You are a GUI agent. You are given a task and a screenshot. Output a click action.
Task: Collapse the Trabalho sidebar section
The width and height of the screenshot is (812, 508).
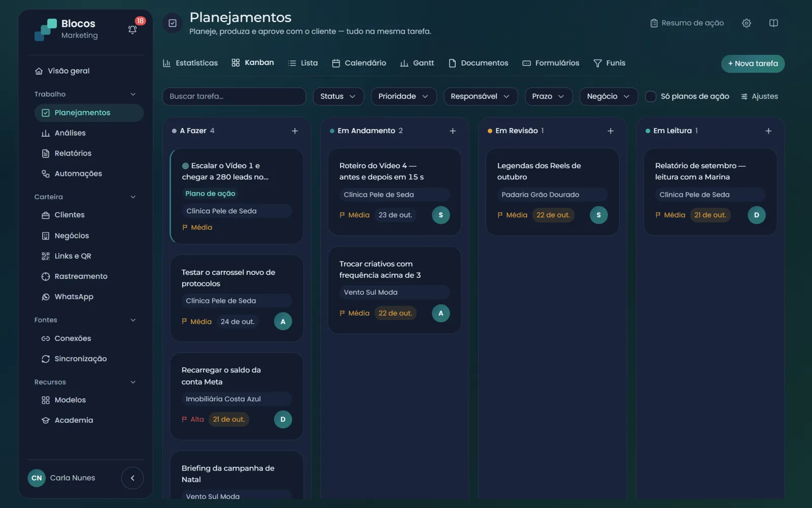click(x=133, y=94)
